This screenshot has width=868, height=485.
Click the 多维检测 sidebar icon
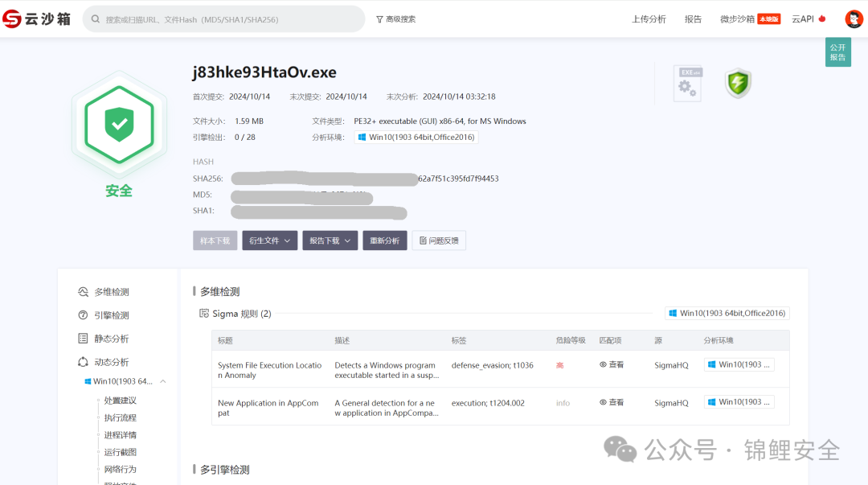[83, 292]
